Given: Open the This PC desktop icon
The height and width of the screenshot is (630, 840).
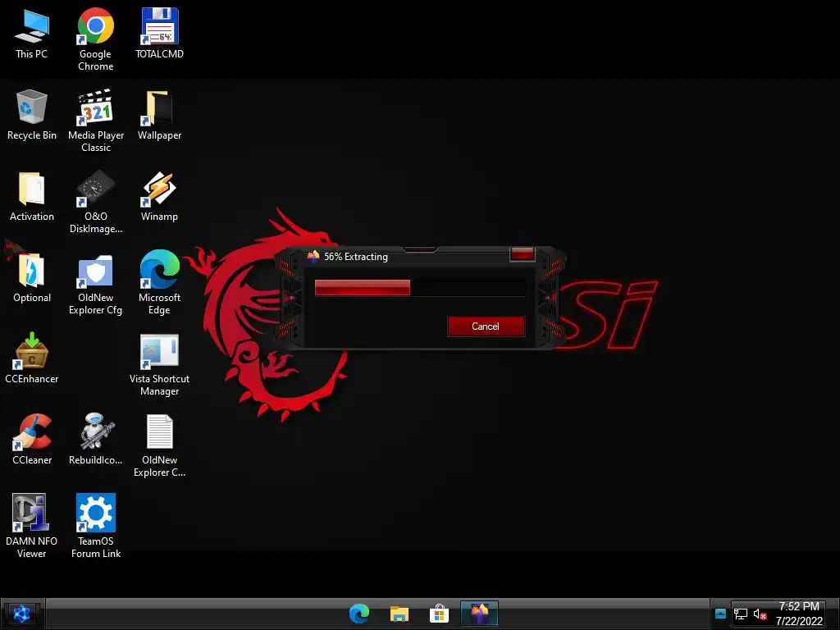Looking at the screenshot, I should (x=32, y=33).
